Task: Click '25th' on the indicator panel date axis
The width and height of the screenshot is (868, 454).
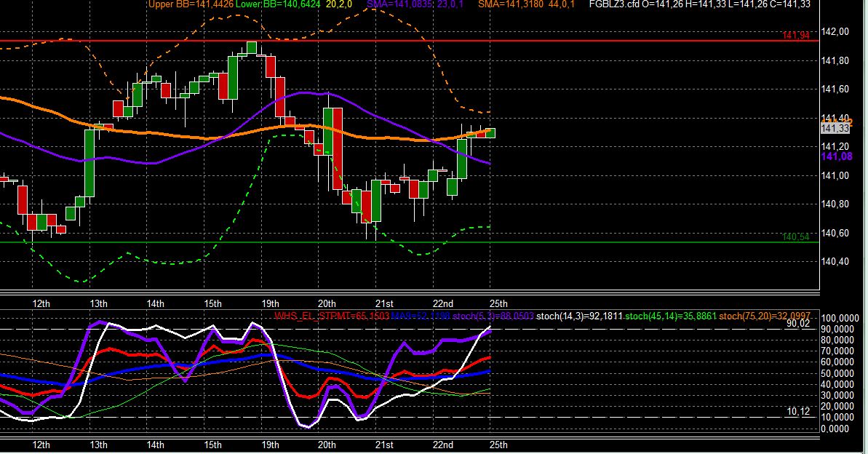Action: pos(498,445)
